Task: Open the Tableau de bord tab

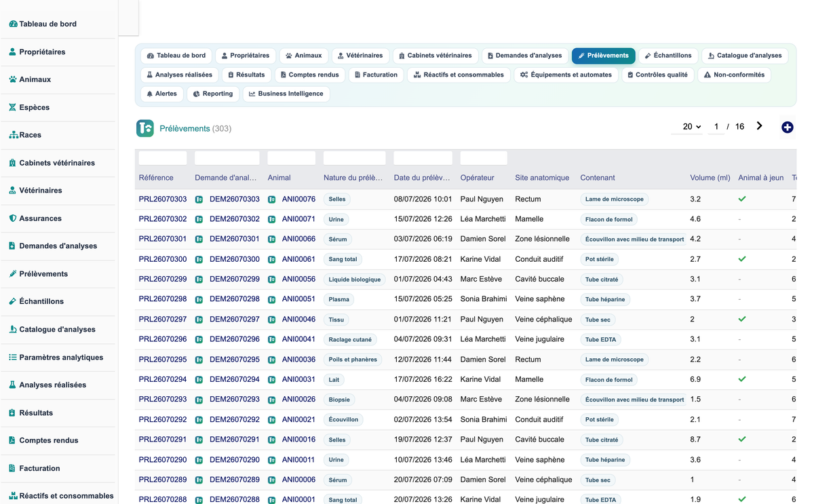Action: click(x=176, y=56)
